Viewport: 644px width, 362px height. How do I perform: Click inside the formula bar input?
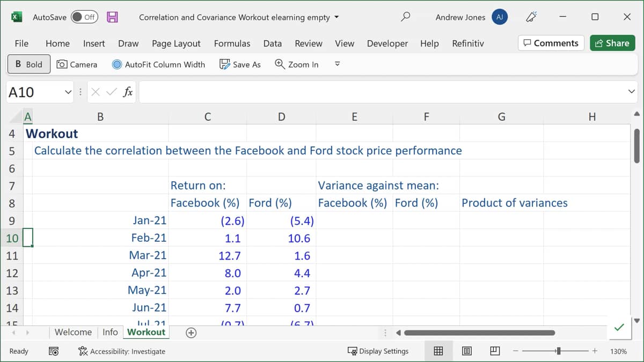tap(381, 92)
